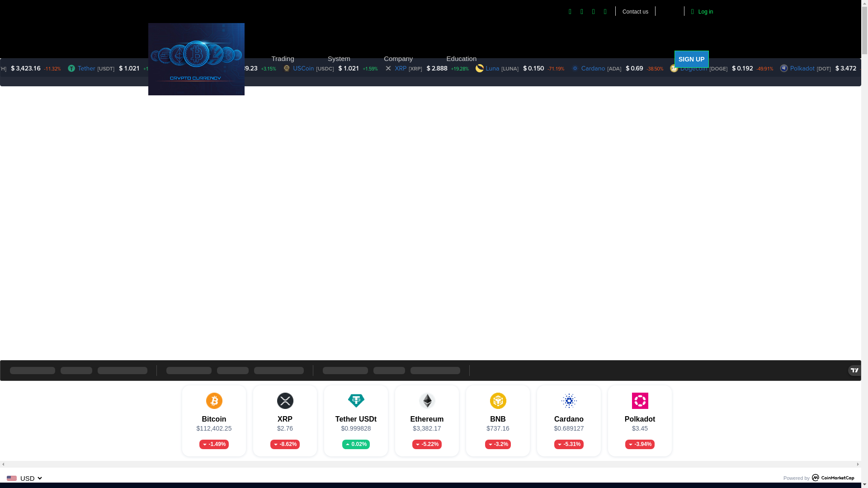Click the Tether USDt card icon
868x488 pixels.
[356, 401]
